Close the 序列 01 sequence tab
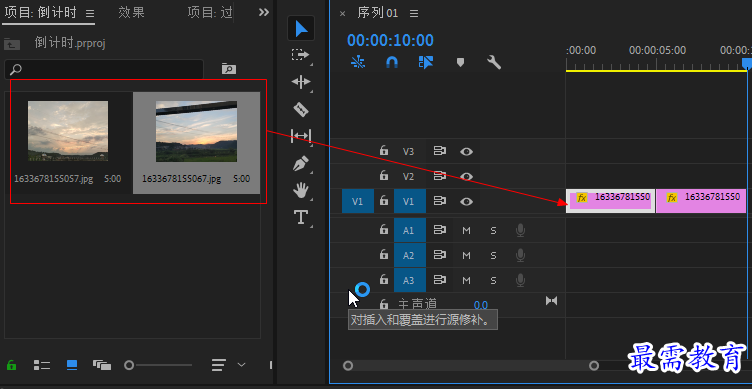Image resolution: width=752 pixels, height=389 pixels. point(342,13)
